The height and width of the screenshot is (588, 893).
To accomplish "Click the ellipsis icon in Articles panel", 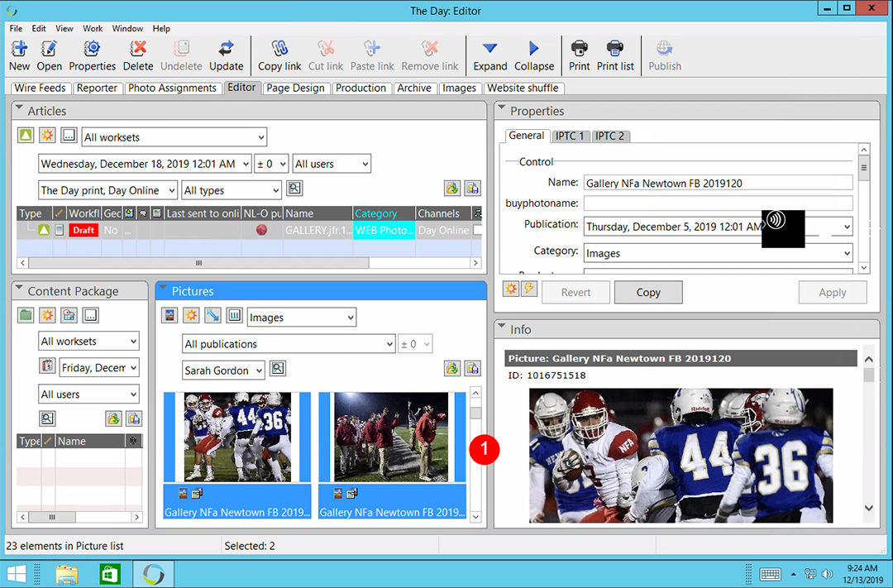I will pyautogui.click(x=69, y=136).
